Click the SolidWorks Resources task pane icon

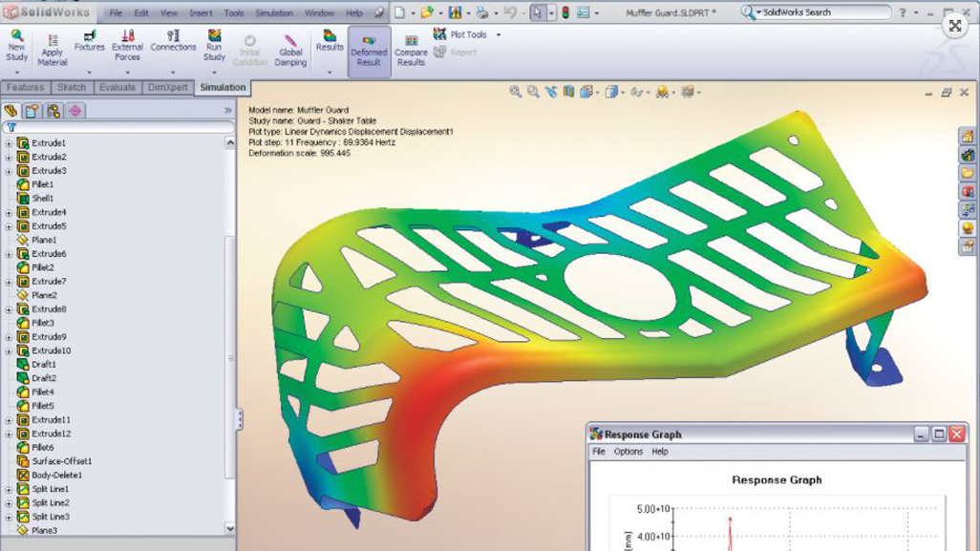coord(968,136)
